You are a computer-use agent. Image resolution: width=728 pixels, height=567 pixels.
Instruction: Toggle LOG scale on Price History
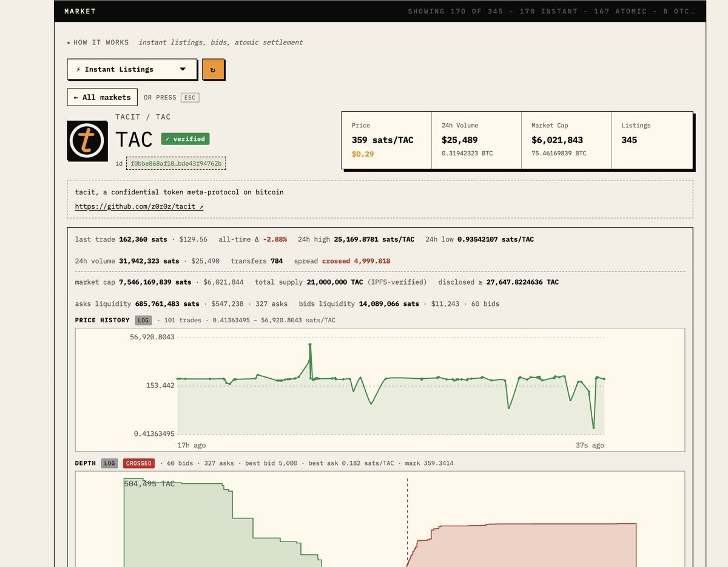coord(143,320)
